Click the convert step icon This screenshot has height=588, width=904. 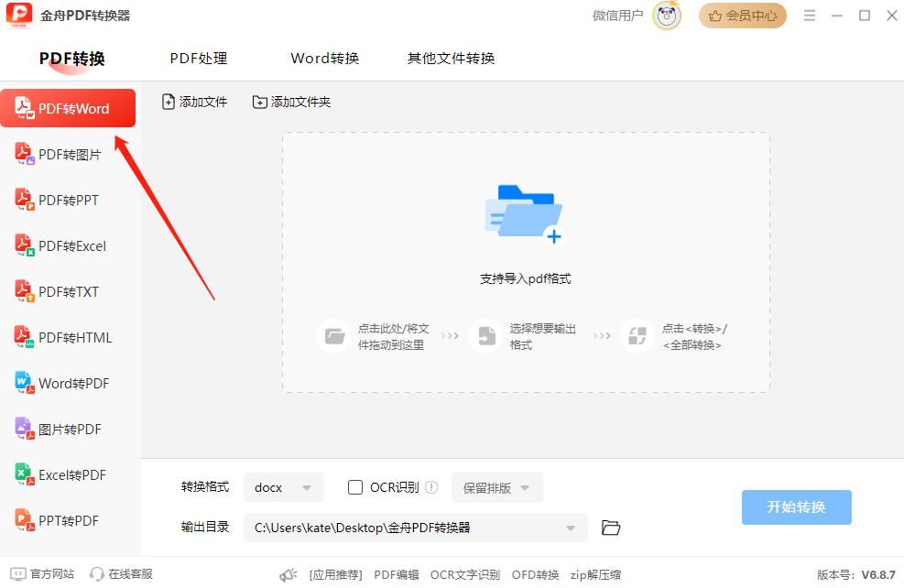point(637,336)
